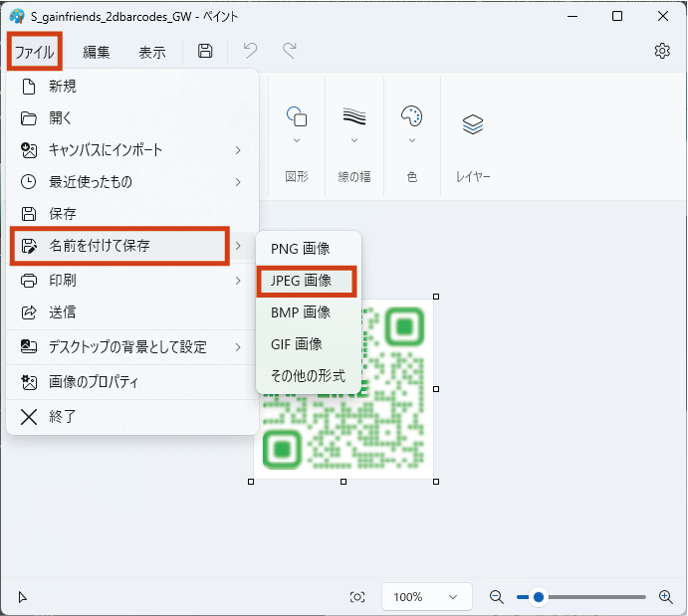Click the desktop background icon in menu
Image resolution: width=688 pixels, height=616 pixels.
pos(29,346)
